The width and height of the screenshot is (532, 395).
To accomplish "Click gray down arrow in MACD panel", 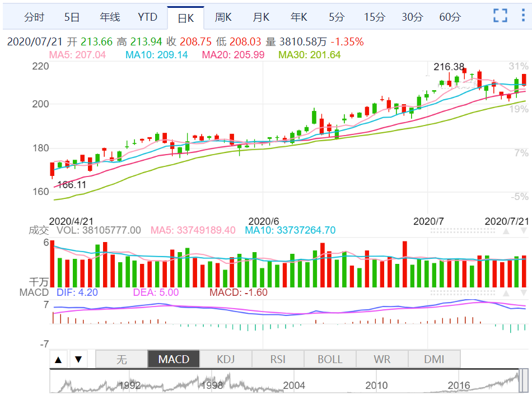I will point(524,293).
